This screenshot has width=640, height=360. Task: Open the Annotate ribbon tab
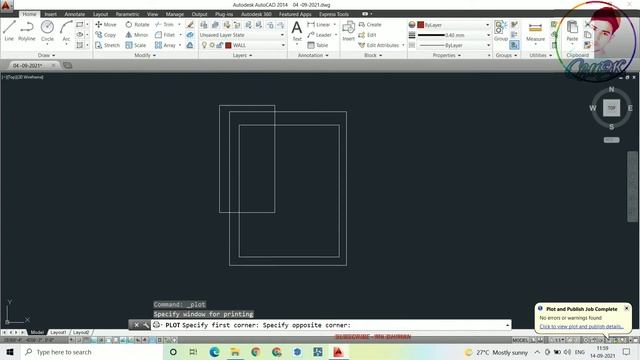coord(75,14)
